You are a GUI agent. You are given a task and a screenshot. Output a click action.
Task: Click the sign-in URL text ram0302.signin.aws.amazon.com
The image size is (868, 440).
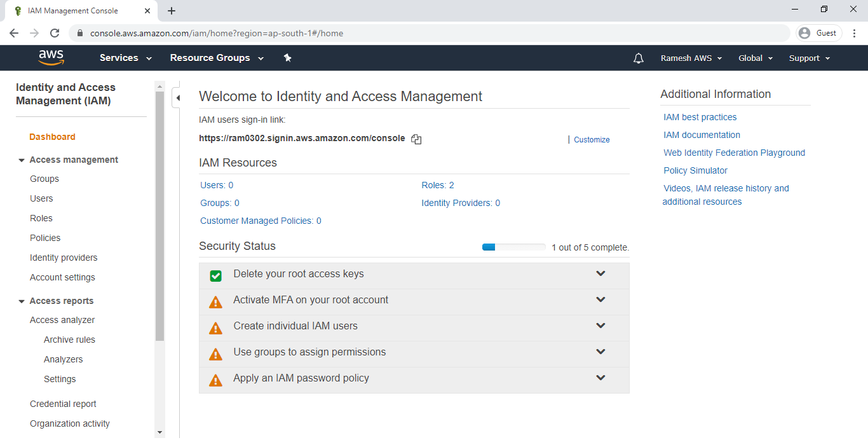pyautogui.click(x=302, y=138)
